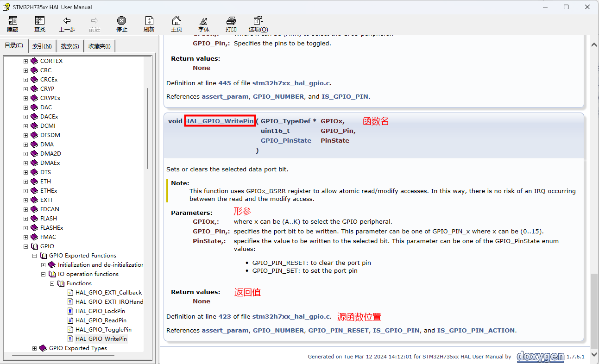Screen dimensions: 599x364
Task: Collapse IO operation functions node
Action: click(43, 274)
